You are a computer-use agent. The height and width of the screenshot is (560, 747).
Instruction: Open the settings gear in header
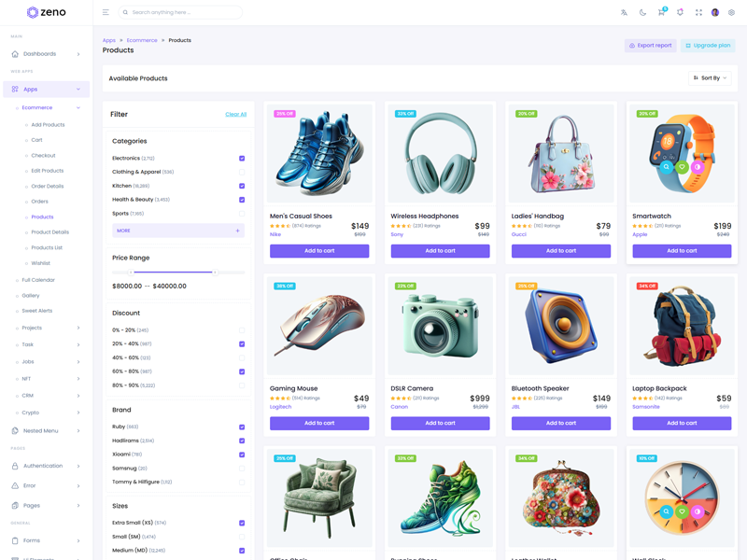[x=731, y=12]
